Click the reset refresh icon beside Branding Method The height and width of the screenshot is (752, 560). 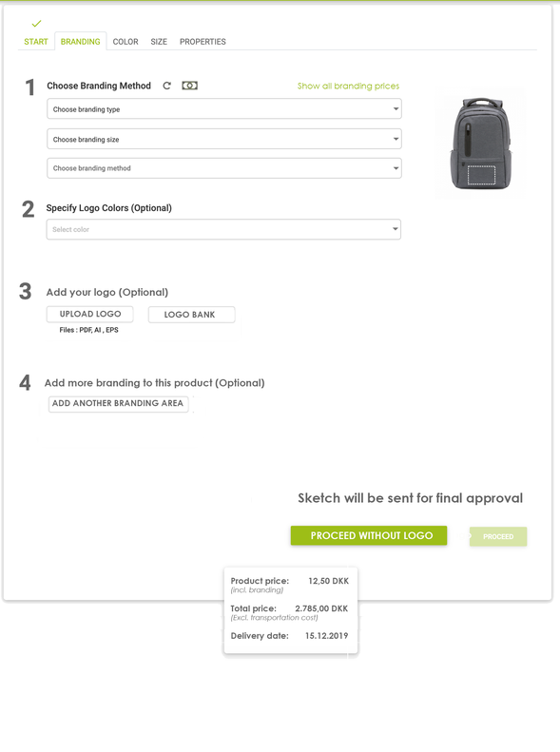(166, 86)
